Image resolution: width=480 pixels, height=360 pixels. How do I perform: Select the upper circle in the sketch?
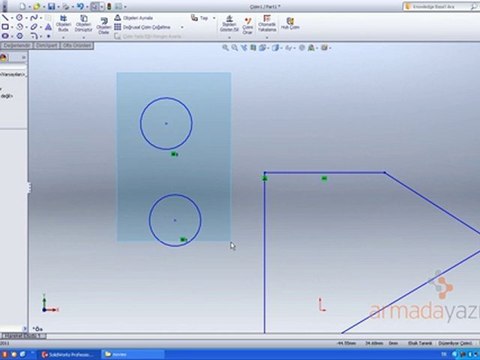tap(166, 123)
